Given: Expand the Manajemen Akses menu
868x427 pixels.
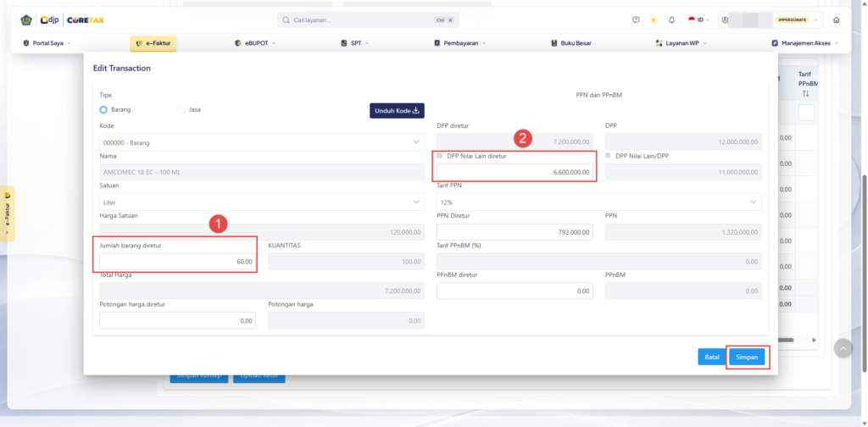Looking at the screenshot, I should point(805,42).
